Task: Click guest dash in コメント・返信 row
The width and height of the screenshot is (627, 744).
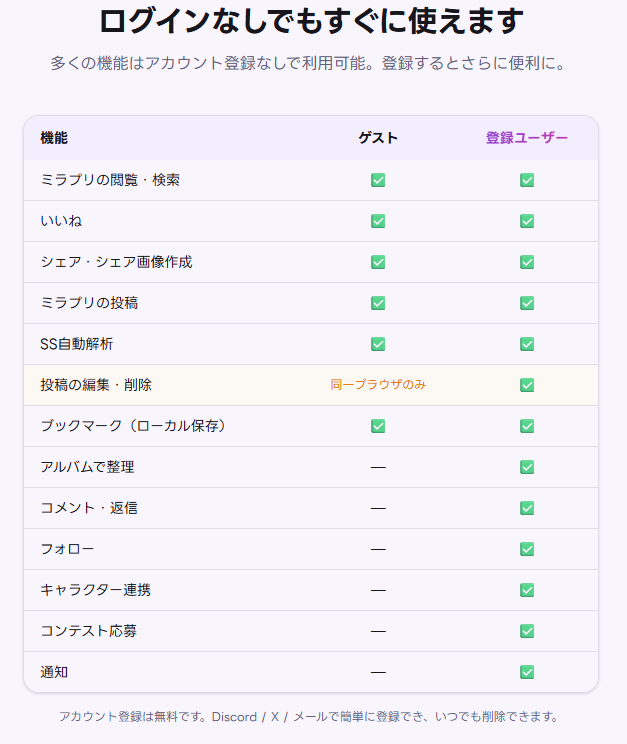Action: 378,508
